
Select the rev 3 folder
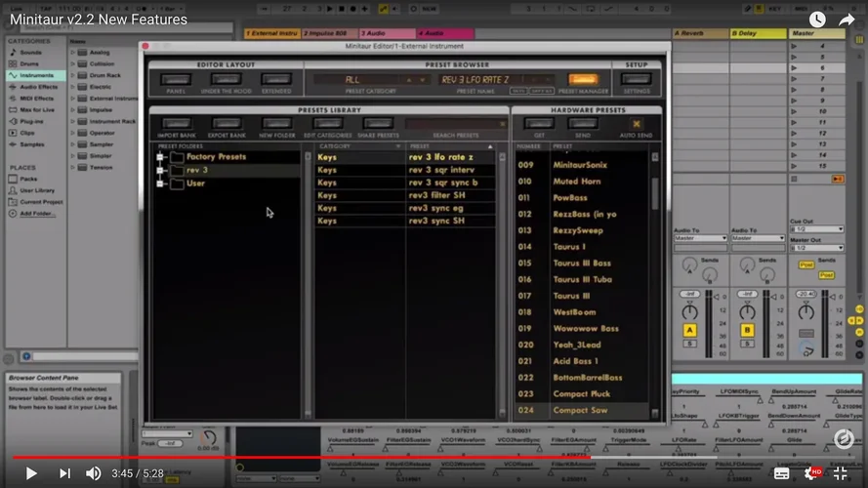(197, 170)
